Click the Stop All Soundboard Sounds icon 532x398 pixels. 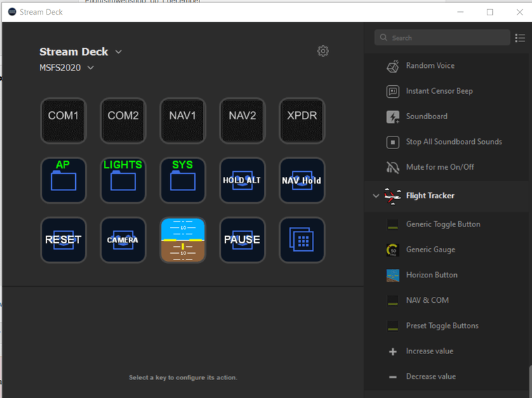pos(392,142)
